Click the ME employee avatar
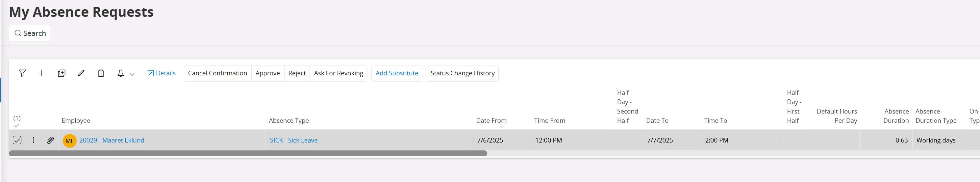Screen dimensions: 980x182 70,141
